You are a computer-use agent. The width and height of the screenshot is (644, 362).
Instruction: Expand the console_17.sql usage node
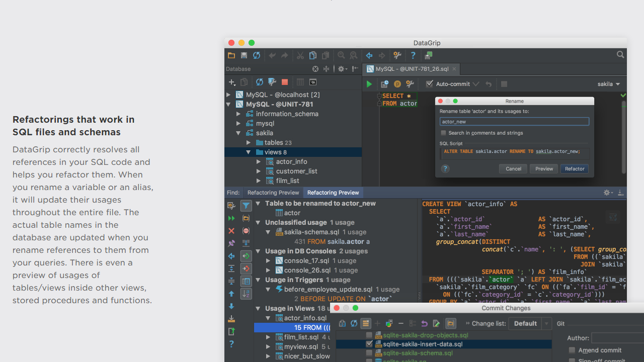tap(268, 260)
